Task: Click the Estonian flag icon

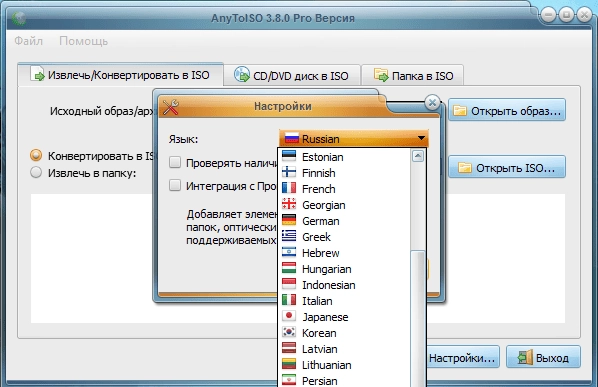Action: click(289, 156)
